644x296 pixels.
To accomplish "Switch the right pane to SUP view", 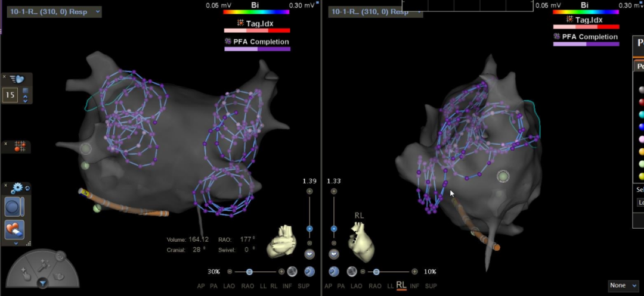I will [x=431, y=286].
